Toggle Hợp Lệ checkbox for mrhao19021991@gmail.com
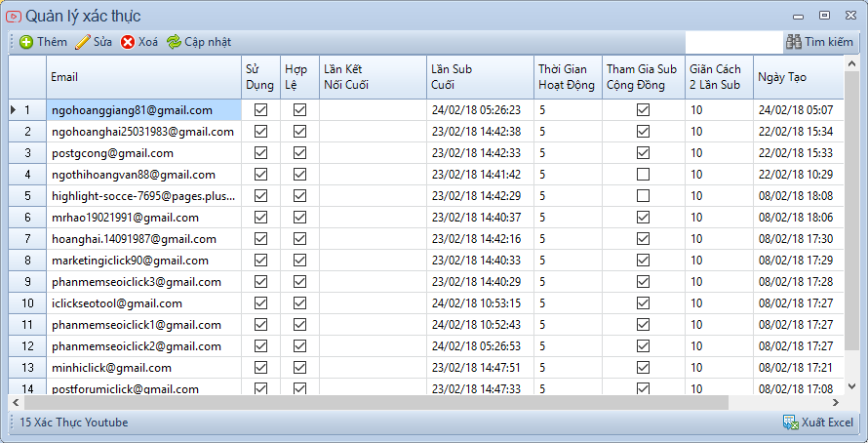This screenshot has height=443, width=868. (x=299, y=218)
